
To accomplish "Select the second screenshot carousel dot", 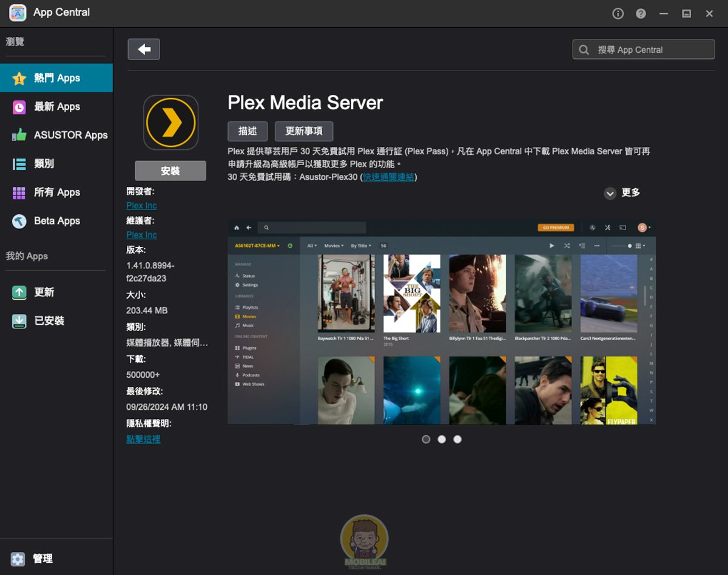I will 442,439.
